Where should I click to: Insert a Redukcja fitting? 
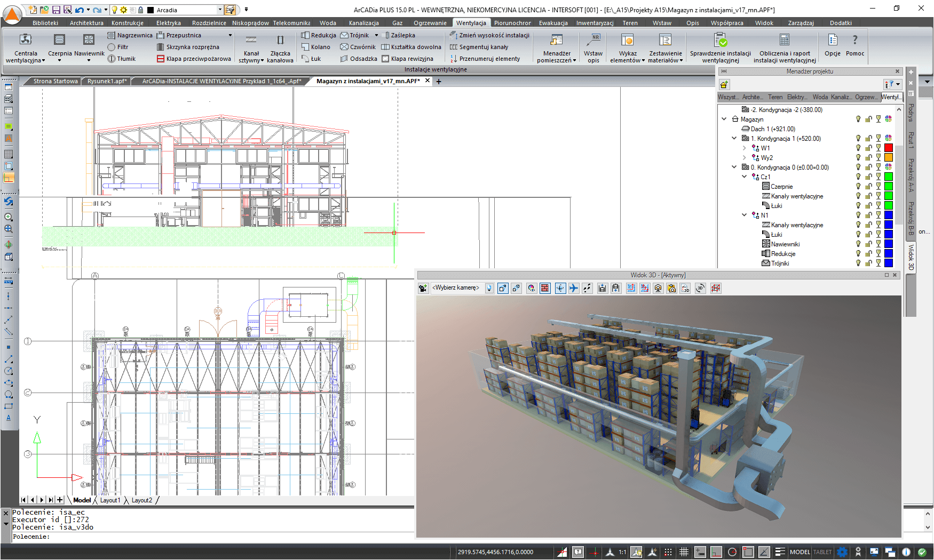[x=319, y=35]
